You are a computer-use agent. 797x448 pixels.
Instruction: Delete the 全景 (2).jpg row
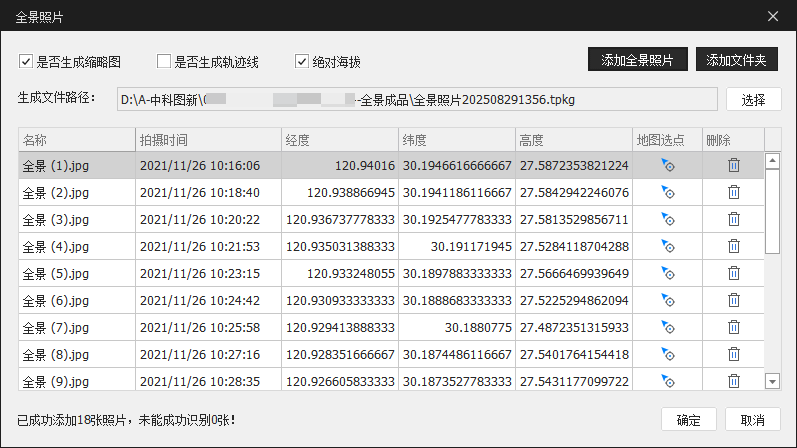[733, 193]
